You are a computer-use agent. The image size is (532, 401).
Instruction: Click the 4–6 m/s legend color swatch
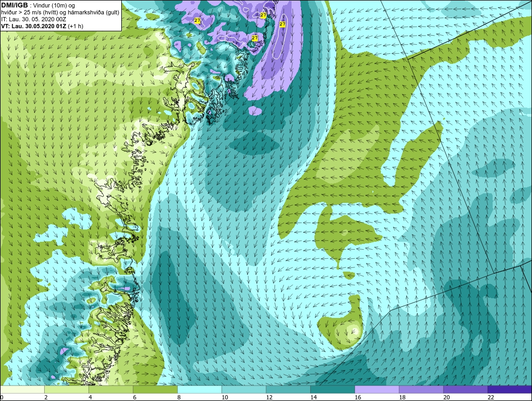tap(111, 389)
